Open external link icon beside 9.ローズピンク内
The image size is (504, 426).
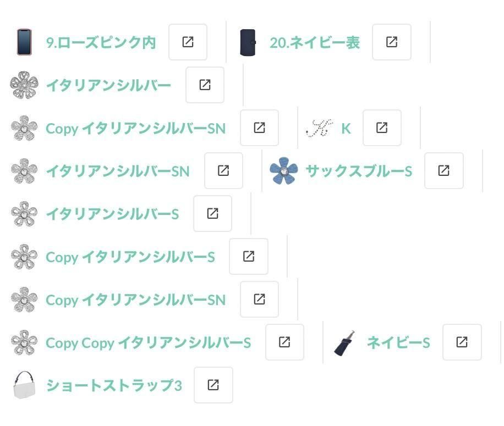point(188,42)
